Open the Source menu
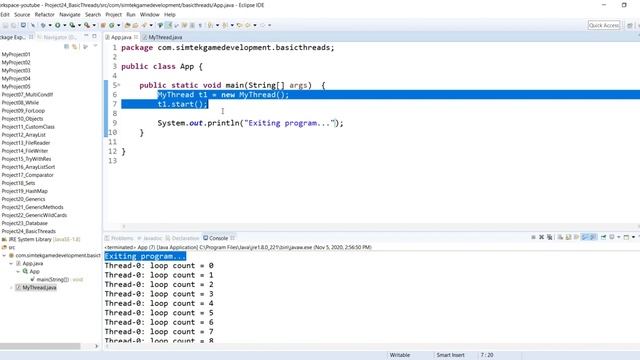 tap(22, 15)
